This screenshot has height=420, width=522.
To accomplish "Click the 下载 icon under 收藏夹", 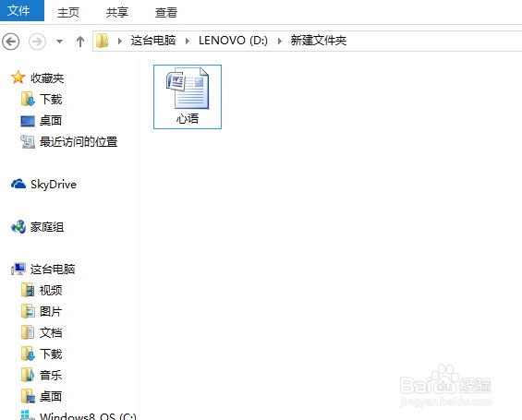I will point(28,99).
